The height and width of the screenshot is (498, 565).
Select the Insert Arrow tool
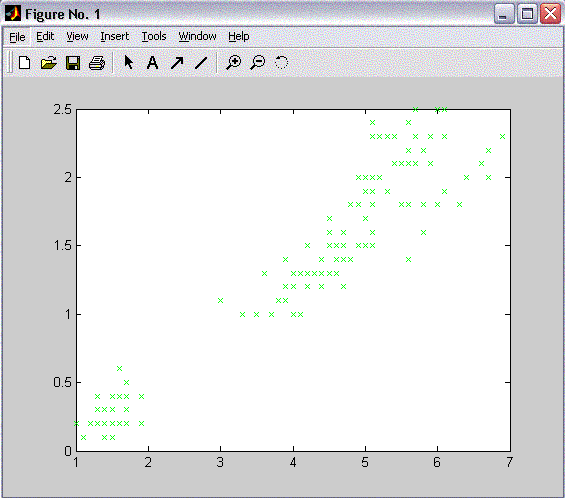(x=177, y=63)
